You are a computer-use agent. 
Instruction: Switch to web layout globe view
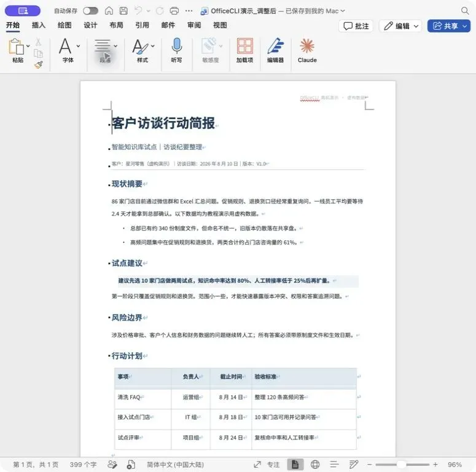coord(315,465)
